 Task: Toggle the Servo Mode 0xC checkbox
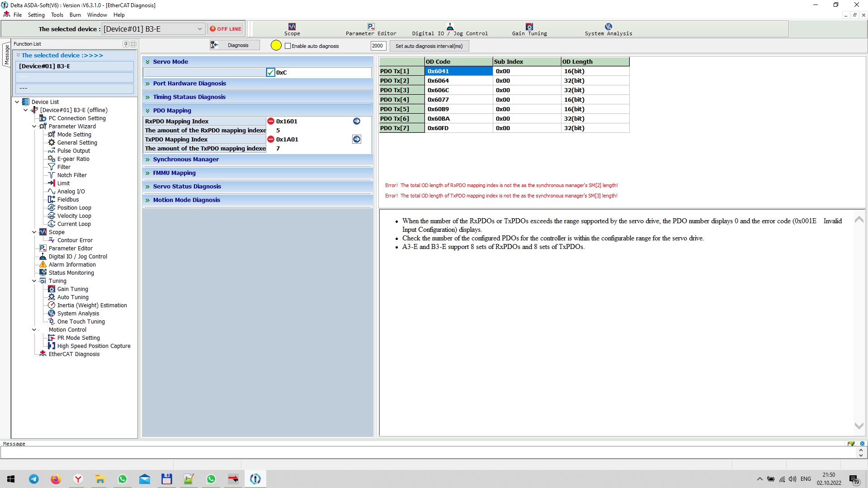(270, 72)
